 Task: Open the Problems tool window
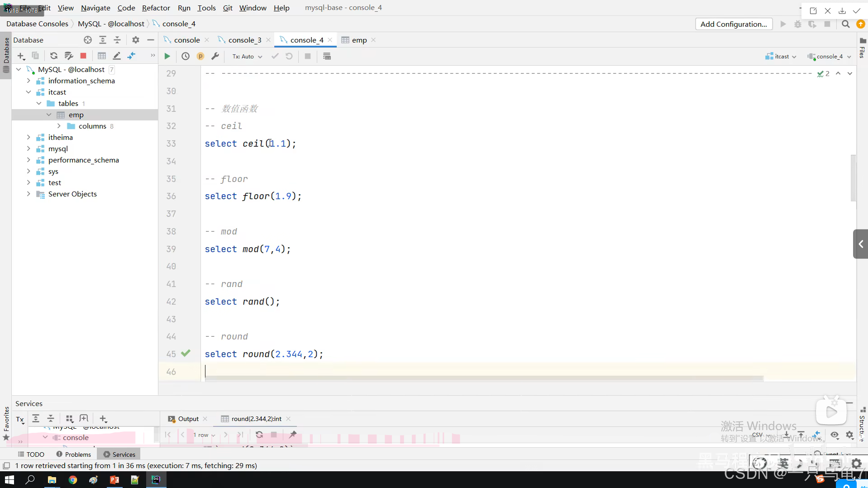point(73,454)
